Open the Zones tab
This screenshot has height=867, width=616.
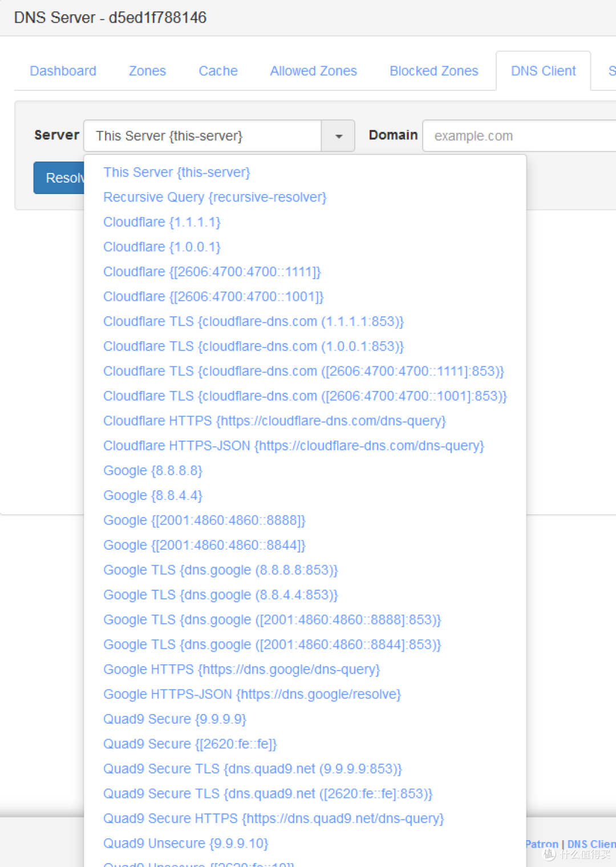coord(147,71)
